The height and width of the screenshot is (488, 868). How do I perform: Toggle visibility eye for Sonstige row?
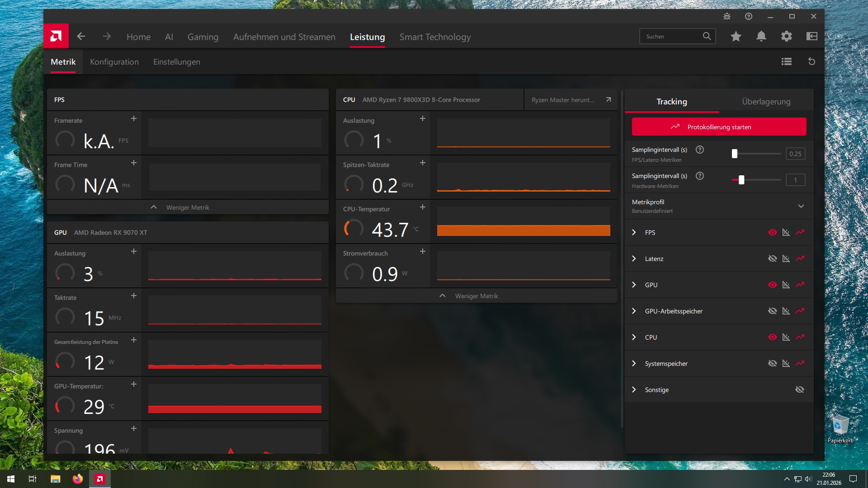[x=799, y=389]
